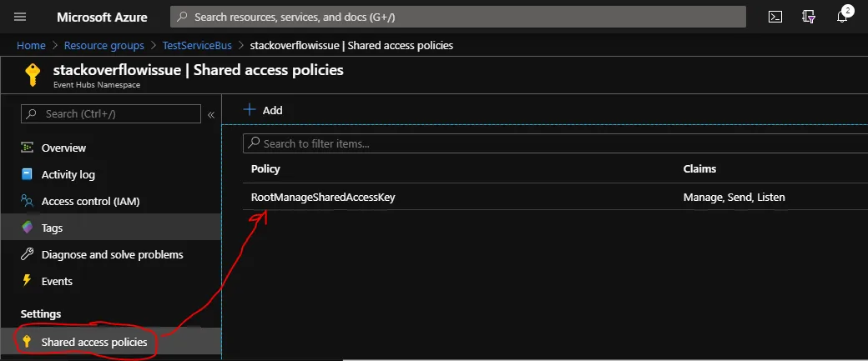Launch Cloud Shell from the top bar
The width and height of the screenshot is (868, 361).
click(775, 17)
